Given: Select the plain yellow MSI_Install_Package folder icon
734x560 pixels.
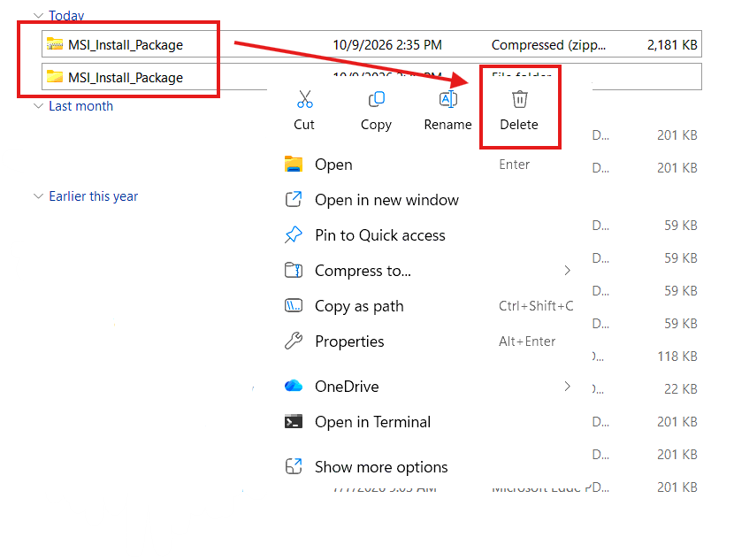Looking at the screenshot, I should click(55, 76).
